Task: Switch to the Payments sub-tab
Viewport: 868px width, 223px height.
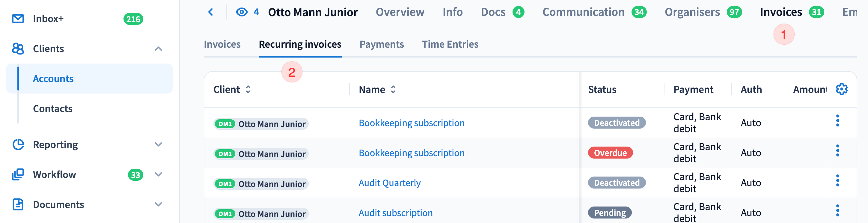Action: coord(382,44)
